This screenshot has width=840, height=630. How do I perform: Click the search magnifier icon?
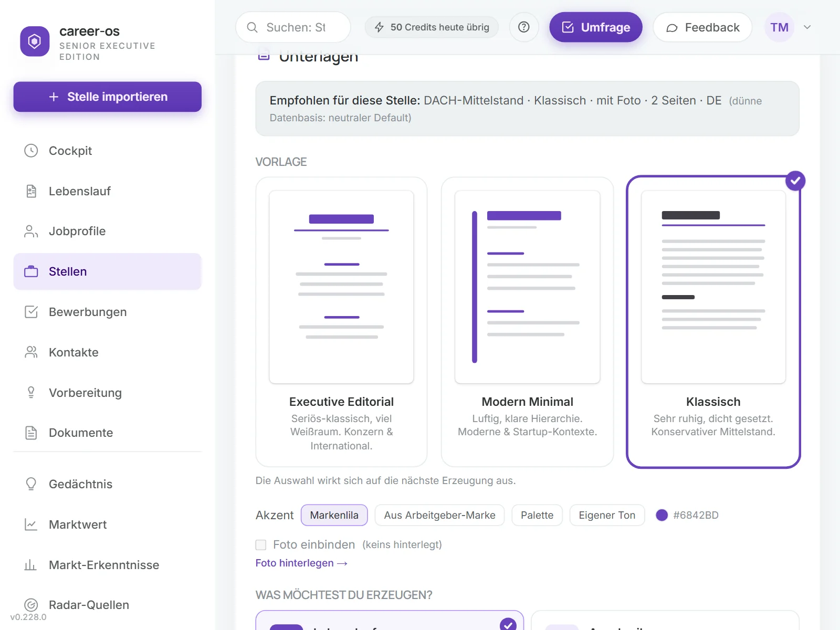pyautogui.click(x=252, y=27)
